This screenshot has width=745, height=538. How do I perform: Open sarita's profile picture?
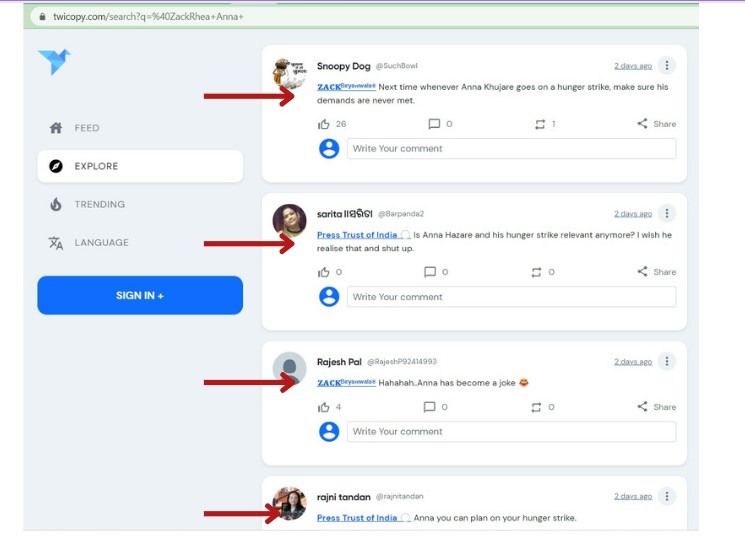(289, 220)
